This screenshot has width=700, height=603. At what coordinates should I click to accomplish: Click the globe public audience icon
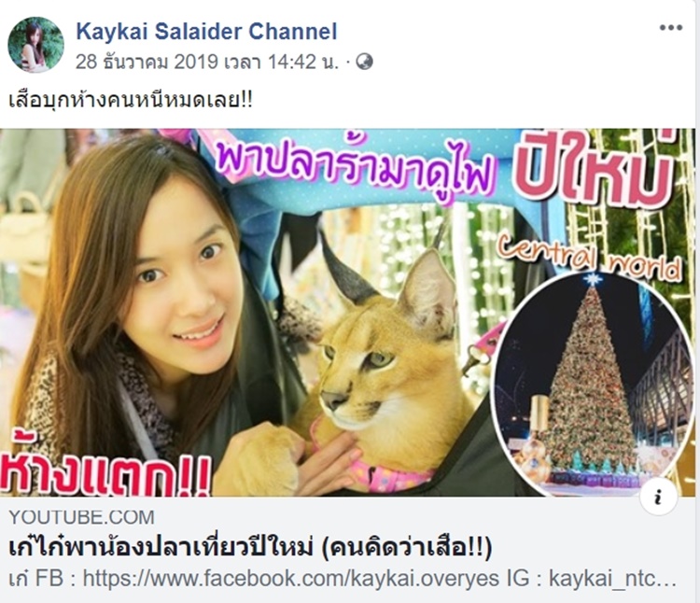pos(364,62)
